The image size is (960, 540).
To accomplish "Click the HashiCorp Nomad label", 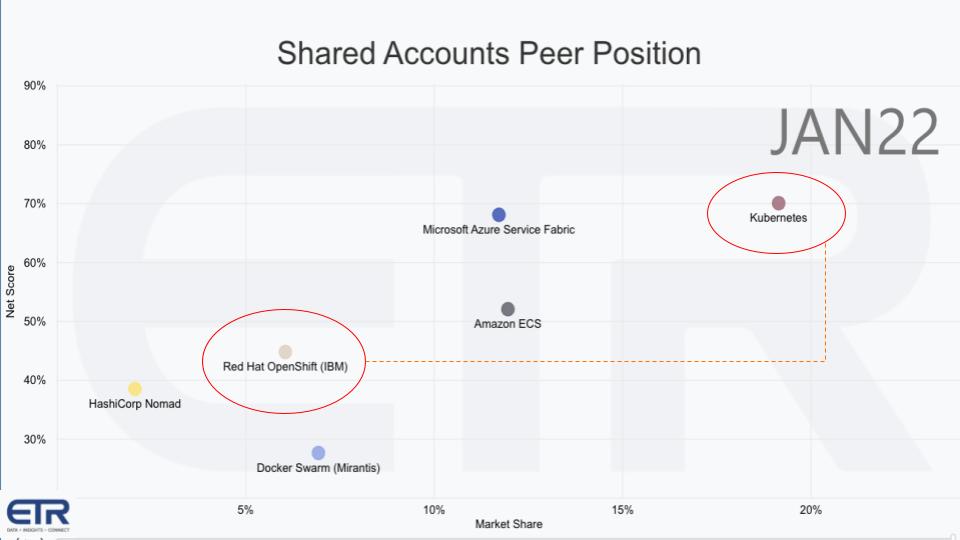I will (x=135, y=404).
